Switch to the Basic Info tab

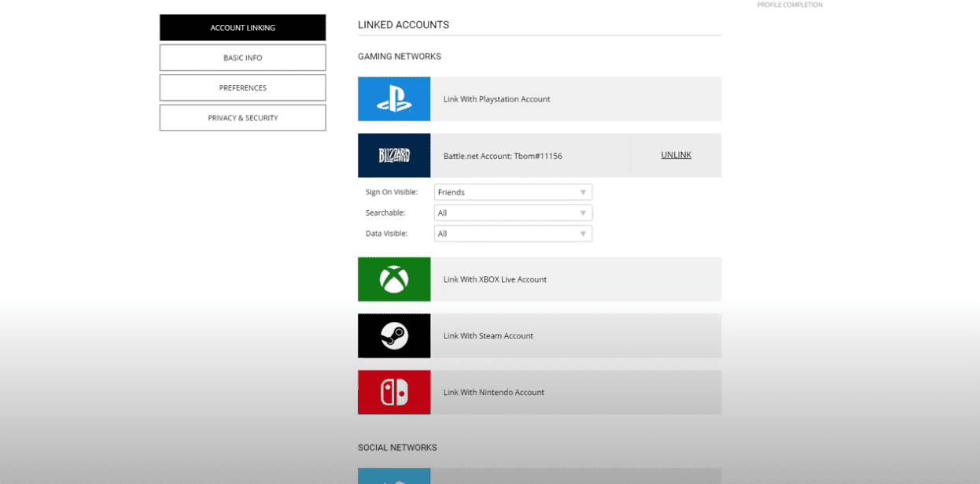pyautogui.click(x=242, y=57)
